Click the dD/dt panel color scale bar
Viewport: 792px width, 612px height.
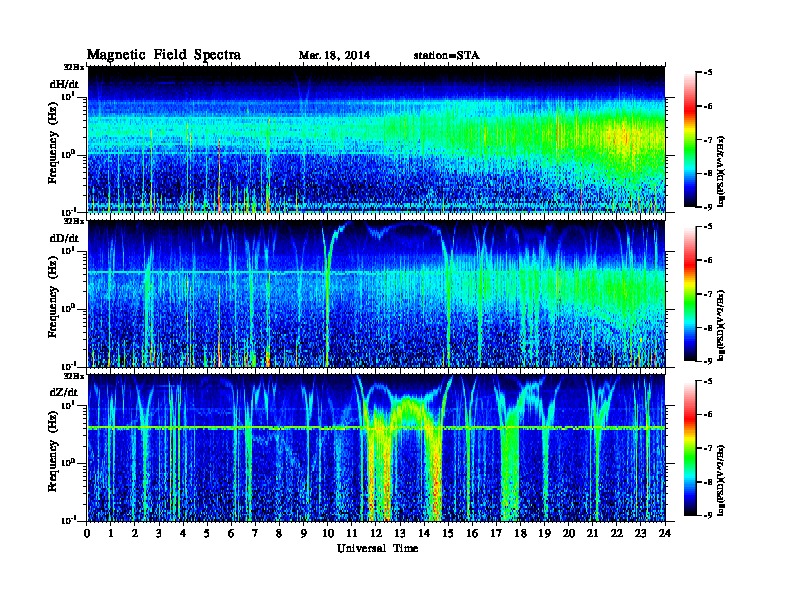(690, 293)
